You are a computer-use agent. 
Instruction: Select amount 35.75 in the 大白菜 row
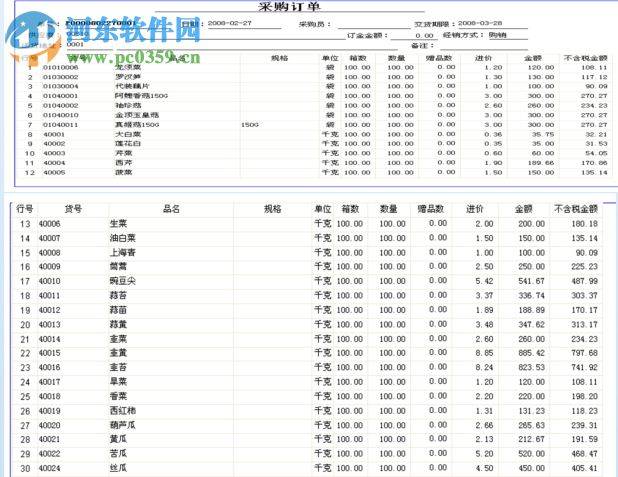pyautogui.click(x=543, y=134)
